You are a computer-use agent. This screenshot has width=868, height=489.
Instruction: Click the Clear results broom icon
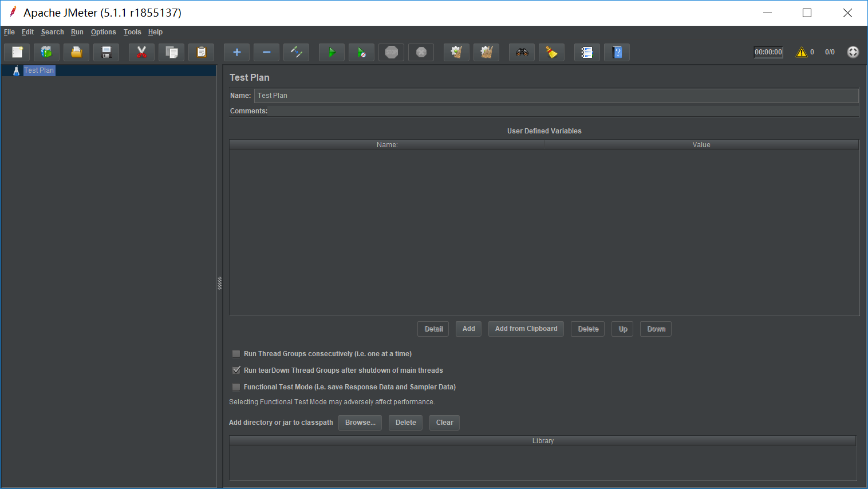click(x=457, y=52)
